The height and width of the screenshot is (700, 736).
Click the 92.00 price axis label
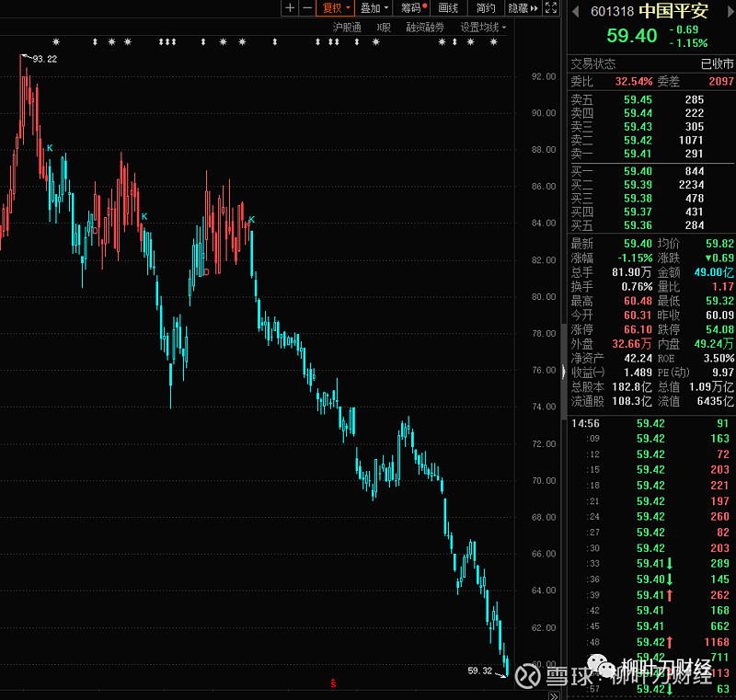pos(544,76)
